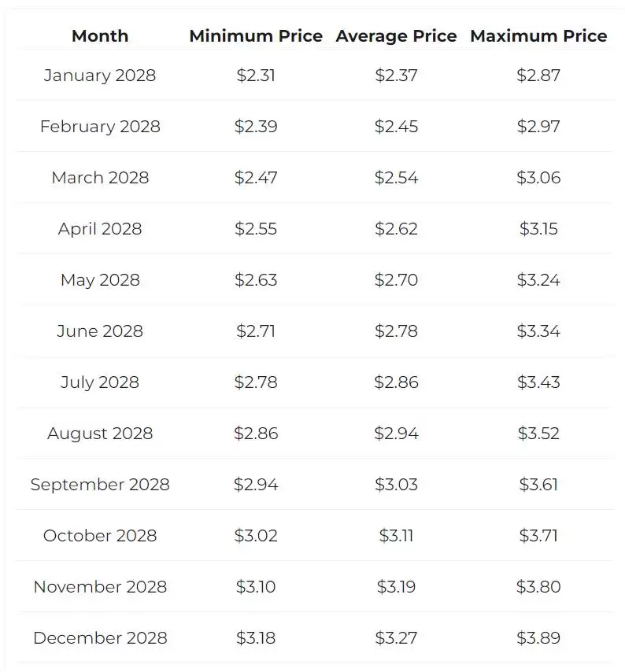This screenshot has height=672, width=625.
Task: Select the January 2028 row label
Action: tap(100, 76)
